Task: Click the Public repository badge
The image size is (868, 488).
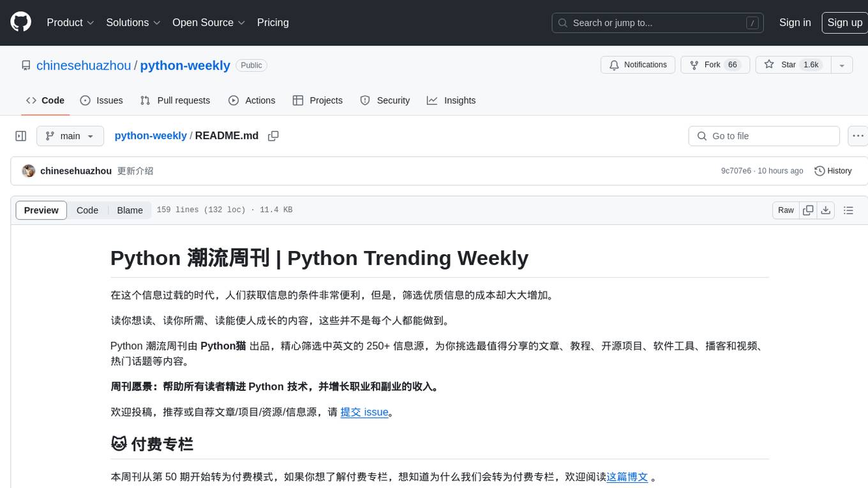Action: 251,65
